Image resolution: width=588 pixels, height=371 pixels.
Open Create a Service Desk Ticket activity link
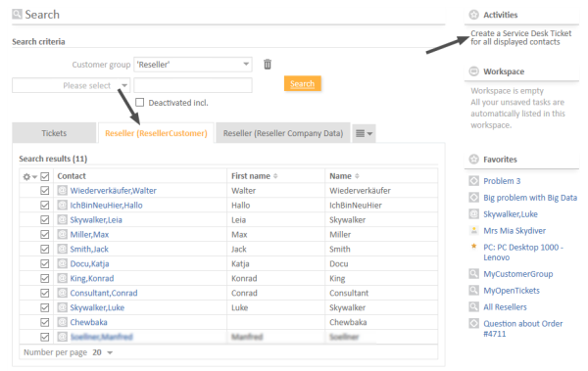[521, 37]
